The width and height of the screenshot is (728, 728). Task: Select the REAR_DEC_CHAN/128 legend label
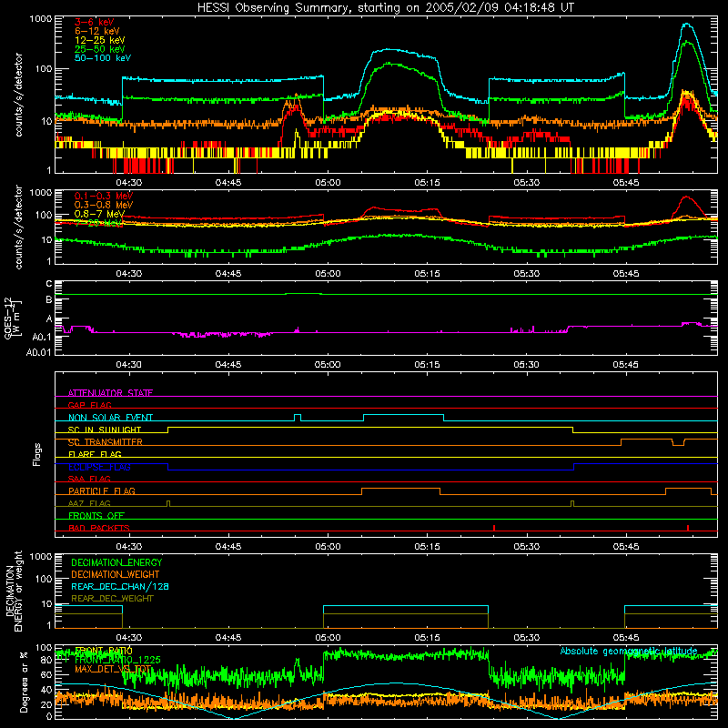(x=120, y=586)
